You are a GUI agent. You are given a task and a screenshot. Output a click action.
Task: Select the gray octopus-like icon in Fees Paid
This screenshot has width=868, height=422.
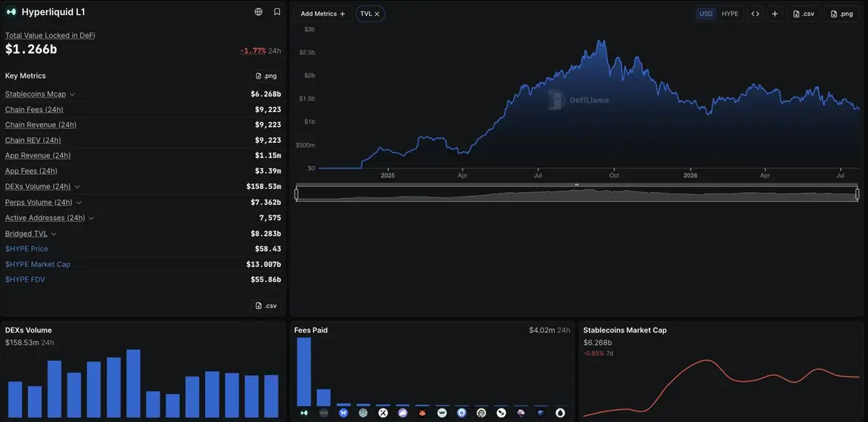(x=481, y=413)
